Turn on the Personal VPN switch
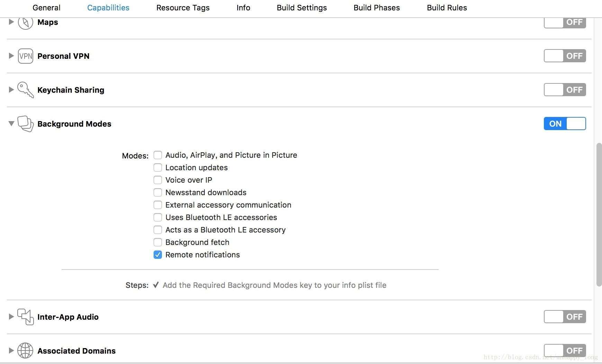 pos(565,56)
